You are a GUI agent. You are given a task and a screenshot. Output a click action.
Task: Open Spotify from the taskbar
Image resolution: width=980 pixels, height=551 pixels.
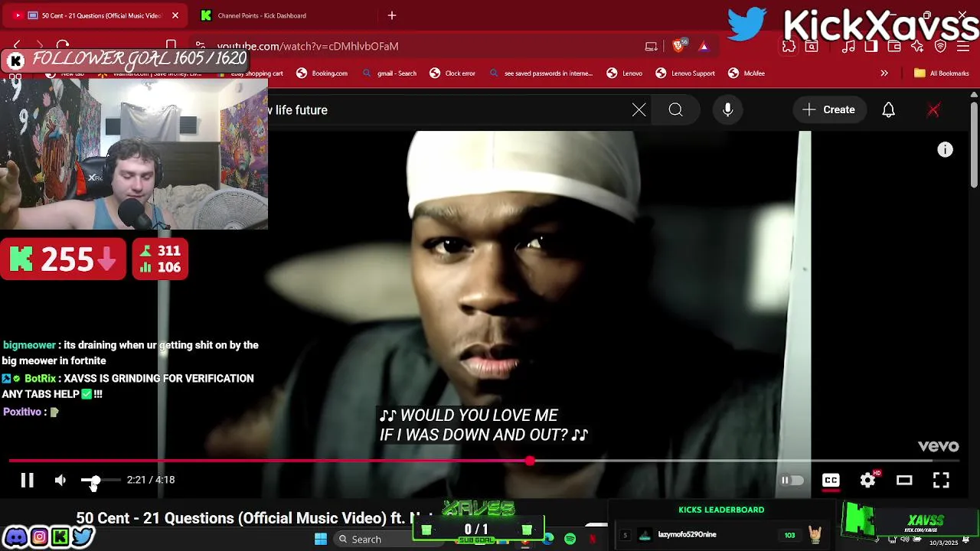click(x=570, y=540)
